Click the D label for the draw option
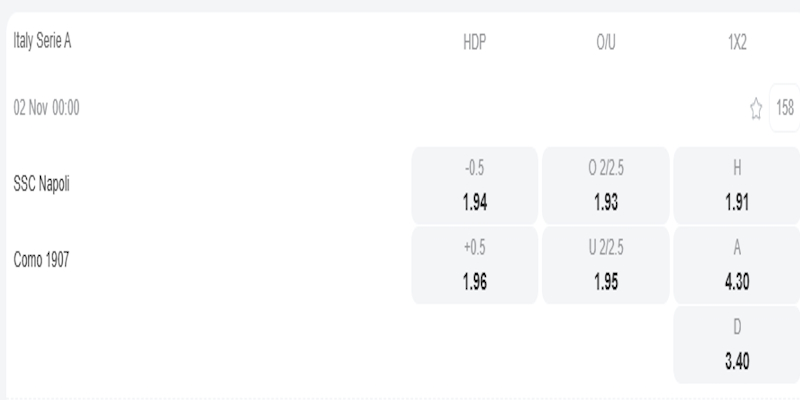This screenshot has width=800, height=400. click(737, 327)
